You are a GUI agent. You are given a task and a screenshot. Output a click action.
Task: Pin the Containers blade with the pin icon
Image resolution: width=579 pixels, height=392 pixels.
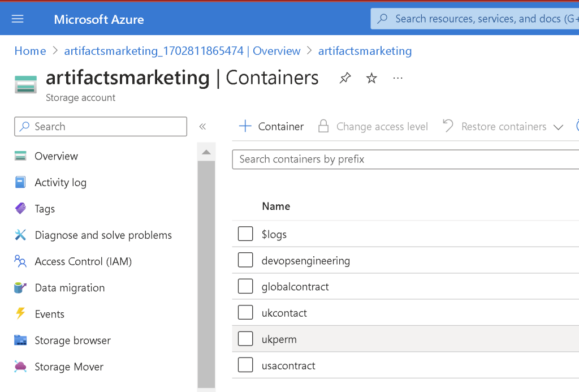pos(345,78)
